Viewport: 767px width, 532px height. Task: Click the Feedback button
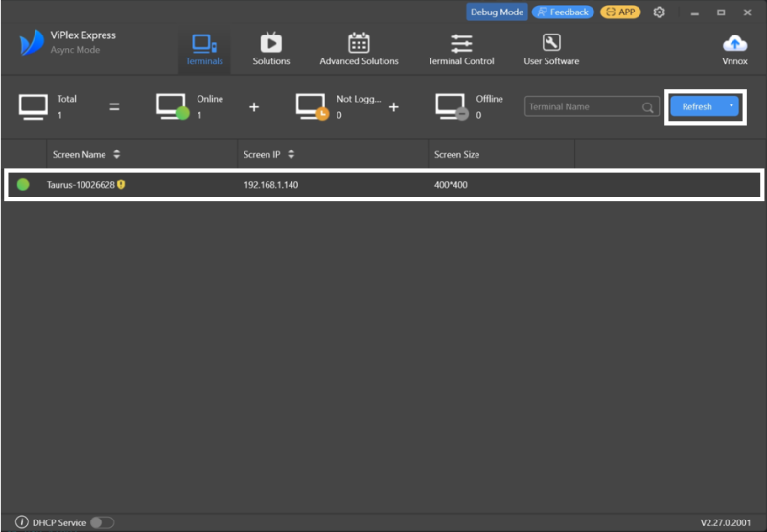pyautogui.click(x=563, y=12)
